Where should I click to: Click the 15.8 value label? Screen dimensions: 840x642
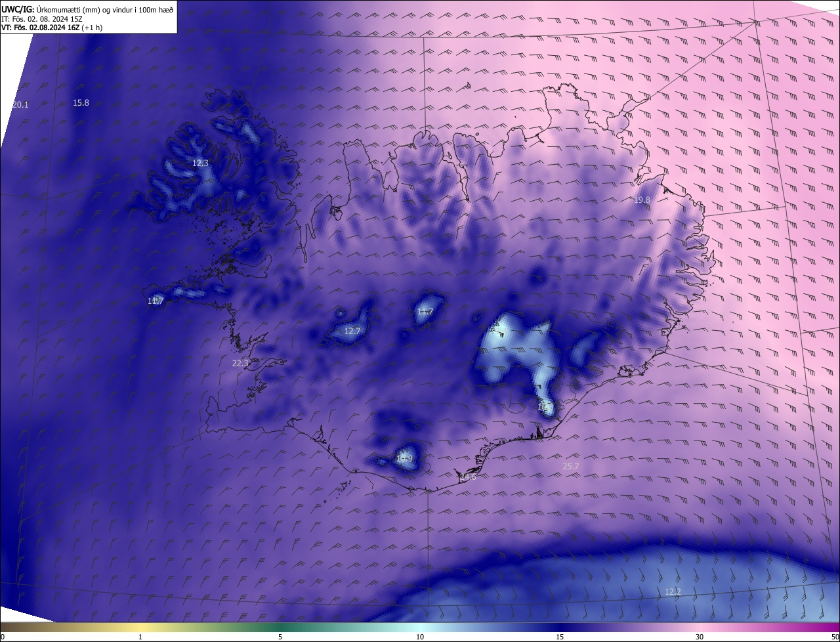[81, 102]
